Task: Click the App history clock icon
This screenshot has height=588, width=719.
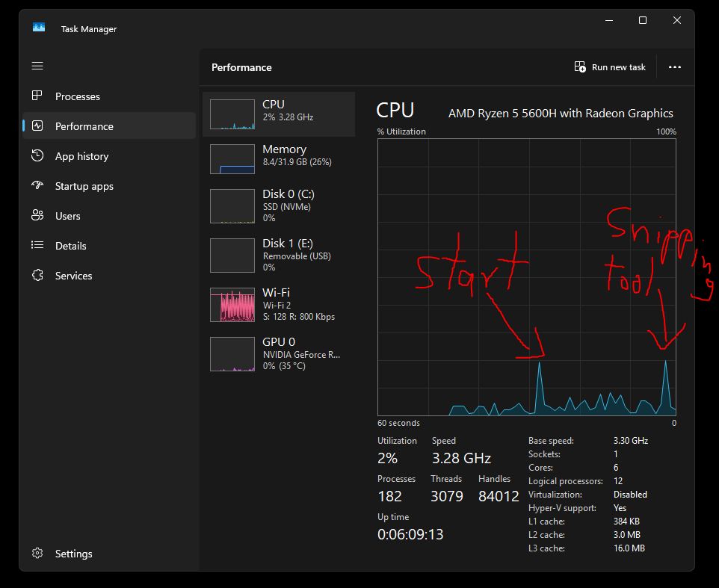Action: coord(37,156)
